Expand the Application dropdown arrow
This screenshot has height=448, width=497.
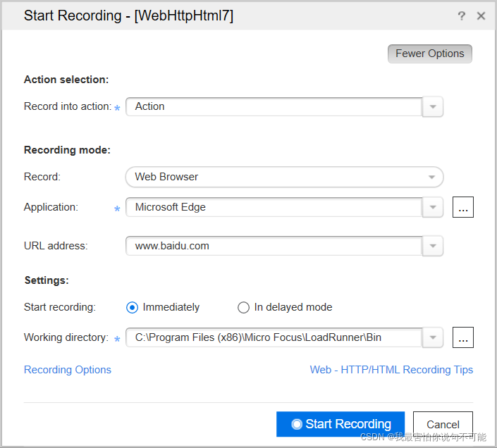point(433,207)
